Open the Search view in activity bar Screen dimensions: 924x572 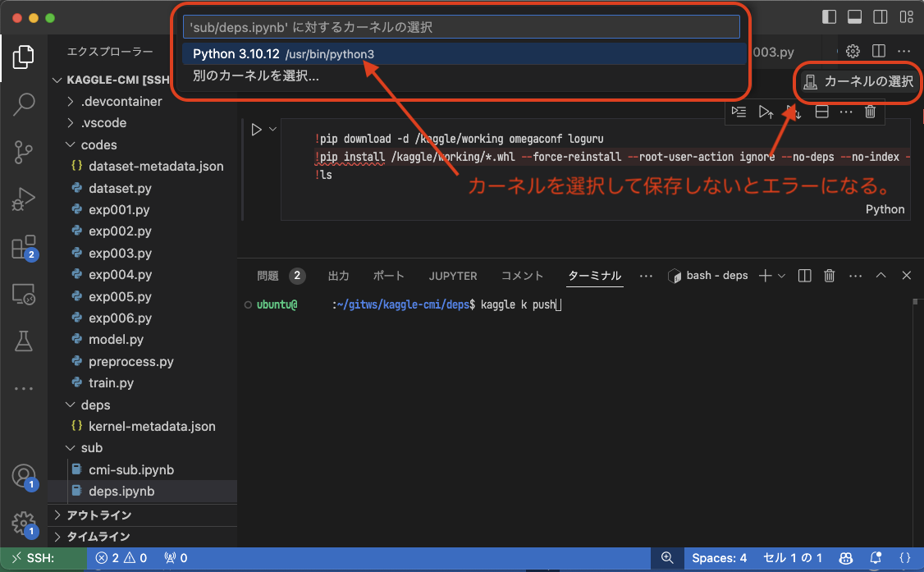click(x=24, y=104)
